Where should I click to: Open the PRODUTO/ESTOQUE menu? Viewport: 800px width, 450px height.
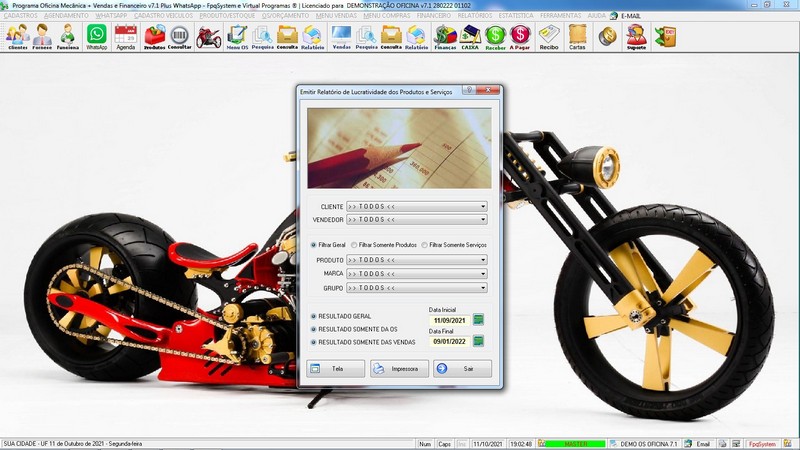(x=227, y=16)
